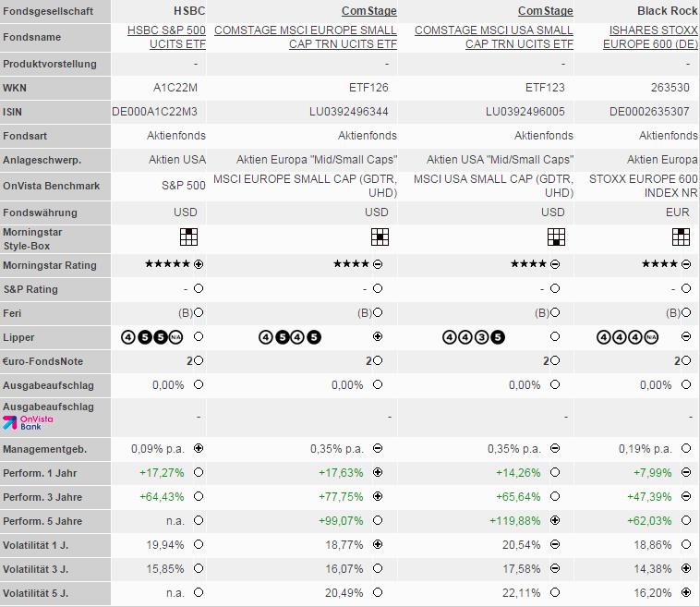Open the ISHARES STOXX EUROPE 600 (DE) link
This screenshot has height=607, width=700.
650,37
